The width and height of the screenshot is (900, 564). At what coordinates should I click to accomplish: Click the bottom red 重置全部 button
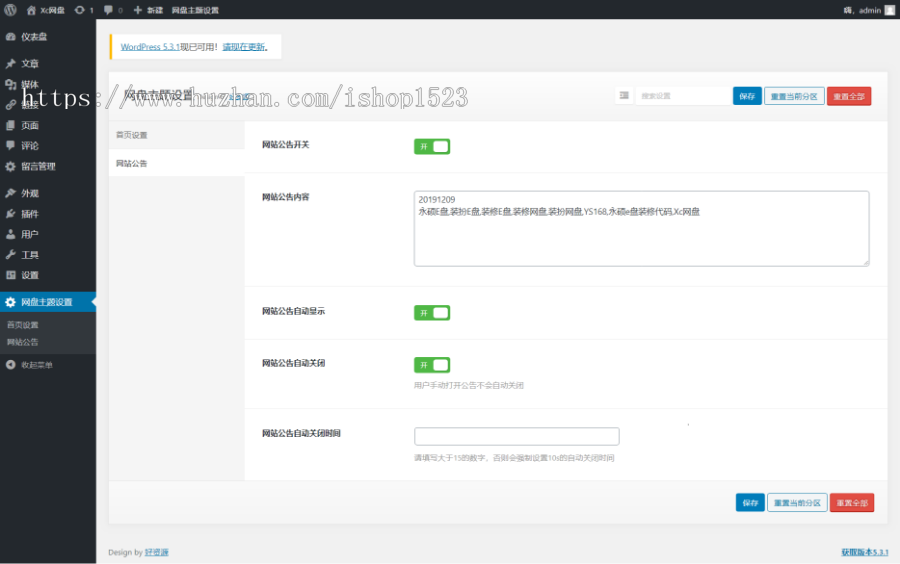click(x=852, y=503)
